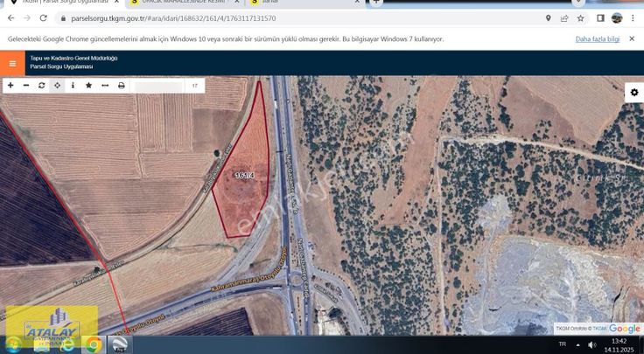Click the star favorite tool in map toolbar
The height and width of the screenshot is (354, 644).
(88, 86)
